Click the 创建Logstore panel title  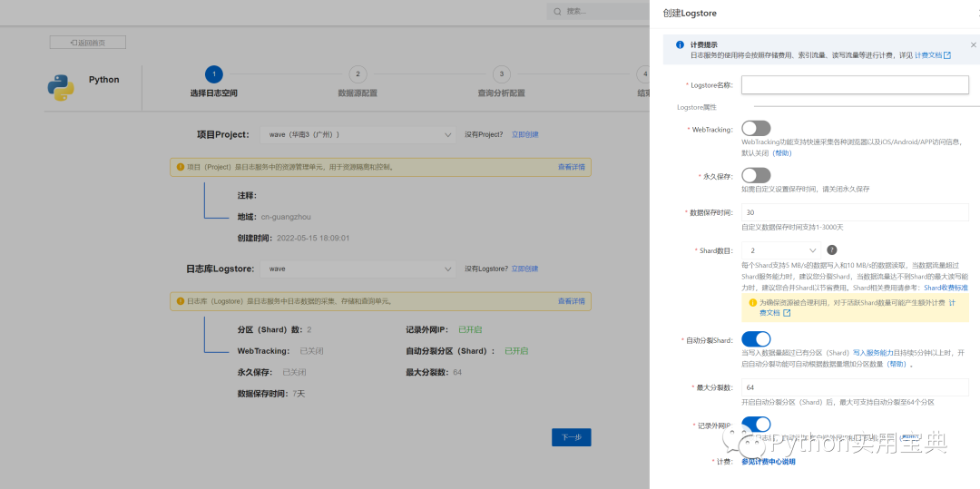coord(690,13)
